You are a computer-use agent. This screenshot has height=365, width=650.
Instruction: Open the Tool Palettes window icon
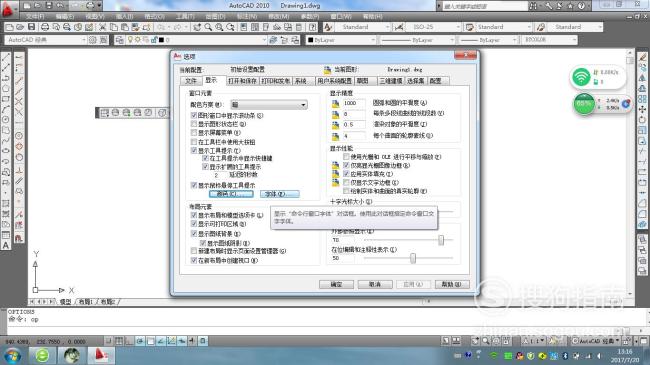coord(266,27)
